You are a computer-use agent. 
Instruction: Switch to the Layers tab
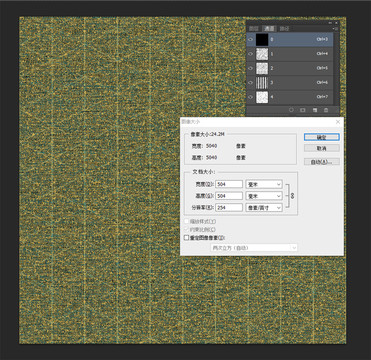254,29
